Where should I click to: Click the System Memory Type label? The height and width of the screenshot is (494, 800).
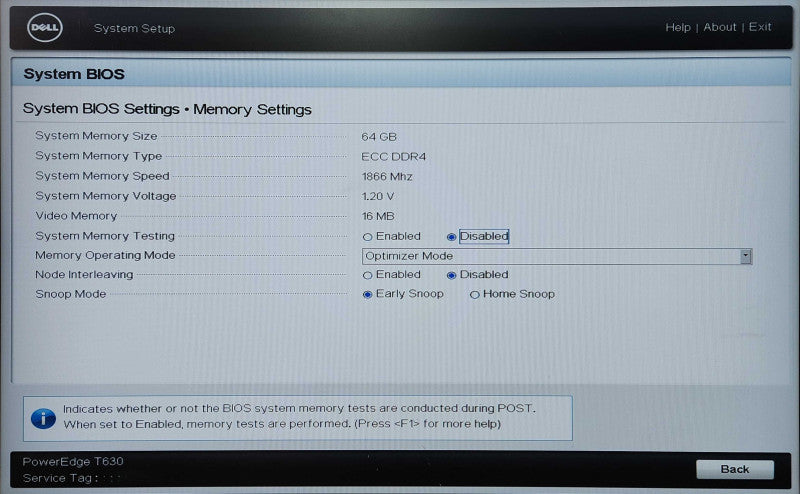[x=98, y=156]
